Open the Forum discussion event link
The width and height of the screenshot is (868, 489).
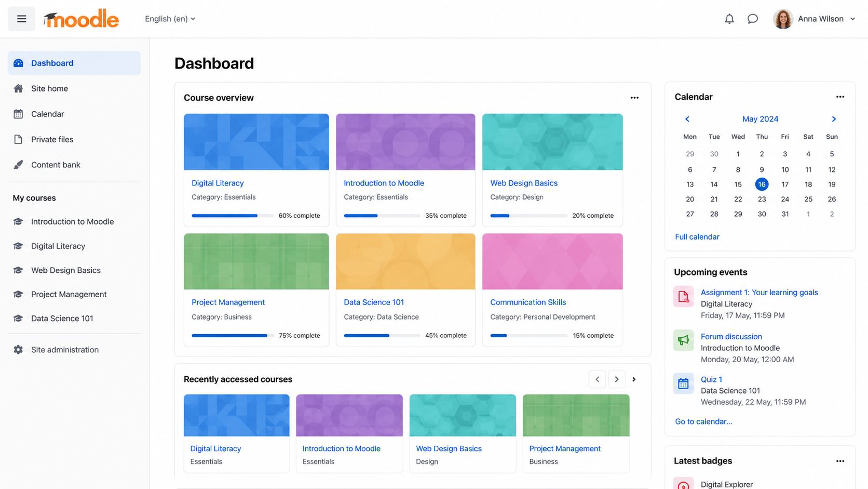coord(731,336)
